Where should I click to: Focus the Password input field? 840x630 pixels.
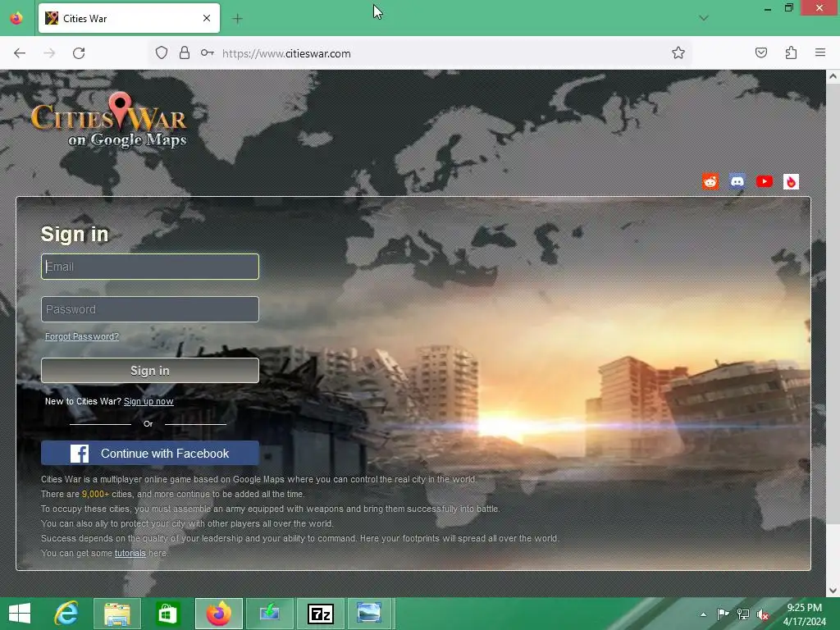tap(150, 309)
